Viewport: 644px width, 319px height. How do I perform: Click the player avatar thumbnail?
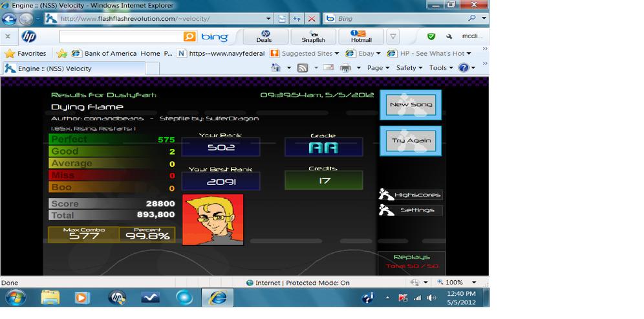(x=213, y=220)
